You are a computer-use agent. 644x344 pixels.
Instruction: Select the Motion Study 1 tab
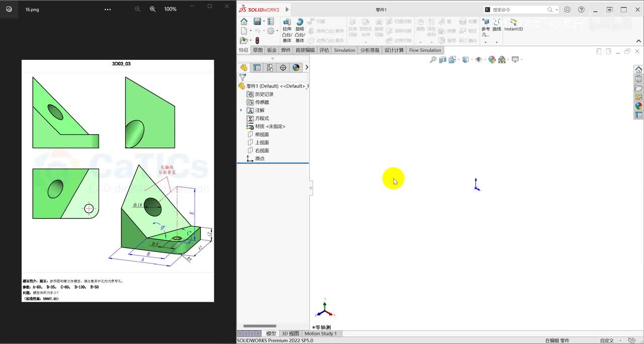click(320, 333)
